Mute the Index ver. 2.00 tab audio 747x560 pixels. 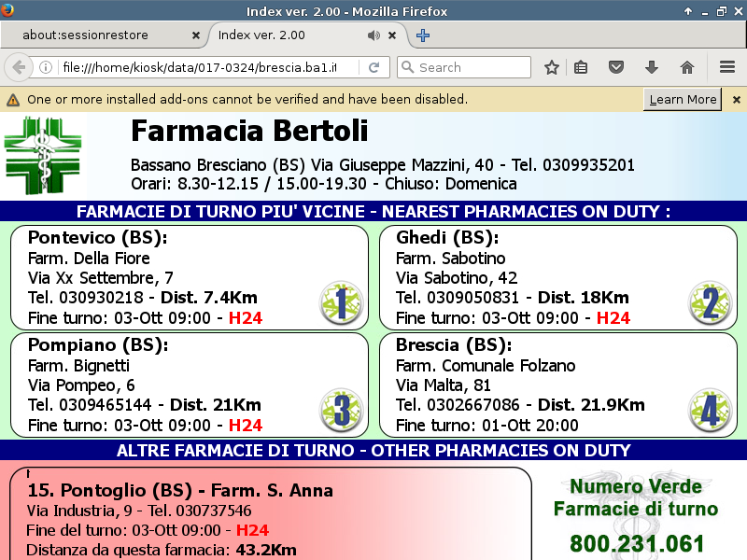[373, 35]
